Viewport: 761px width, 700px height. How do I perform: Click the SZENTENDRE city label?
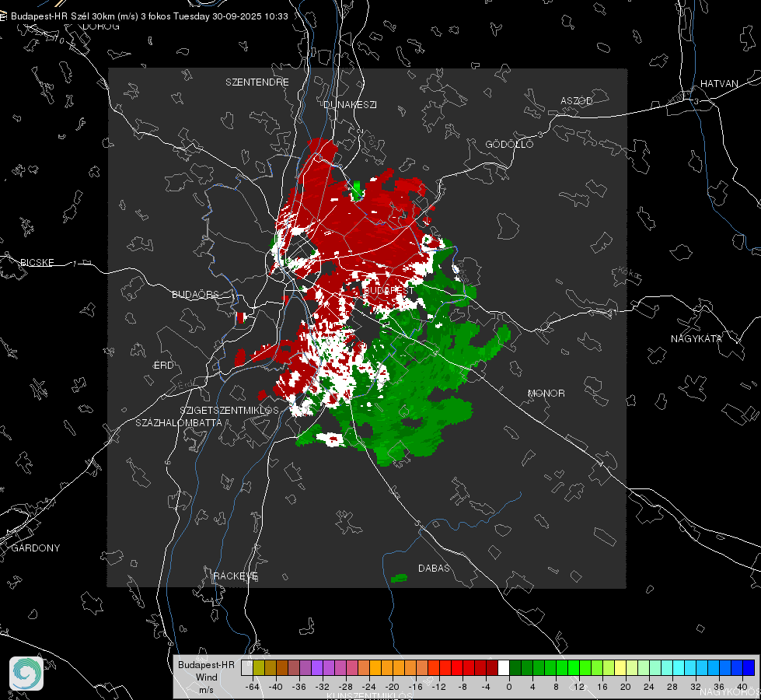tap(257, 82)
